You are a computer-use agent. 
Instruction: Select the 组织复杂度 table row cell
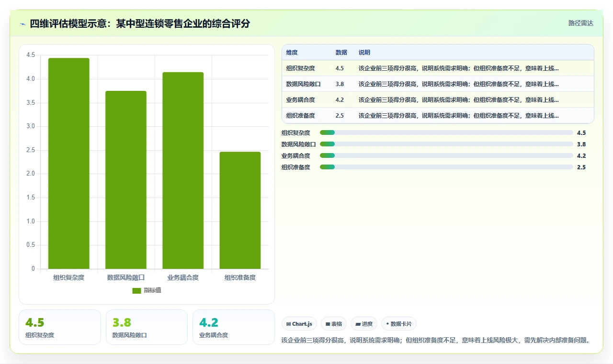pyautogui.click(x=300, y=68)
